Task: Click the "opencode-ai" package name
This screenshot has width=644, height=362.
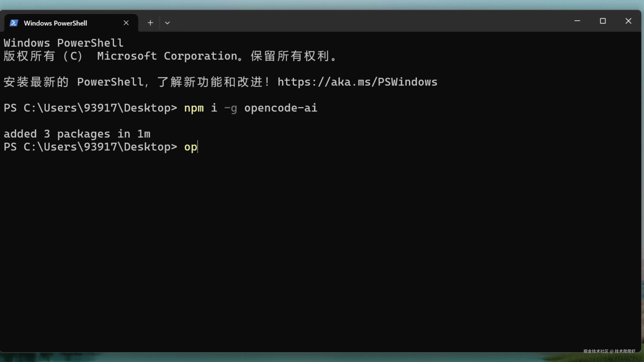Action: [x=281, y=108]
